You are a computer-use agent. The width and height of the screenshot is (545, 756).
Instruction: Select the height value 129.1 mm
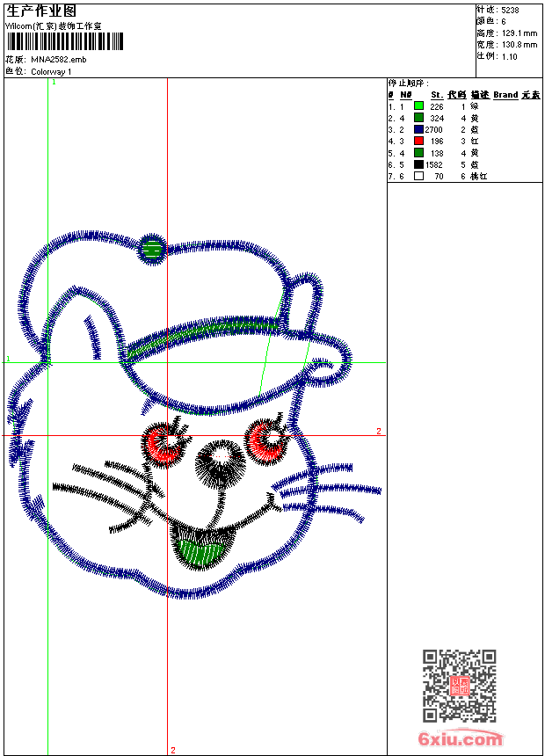520,33
